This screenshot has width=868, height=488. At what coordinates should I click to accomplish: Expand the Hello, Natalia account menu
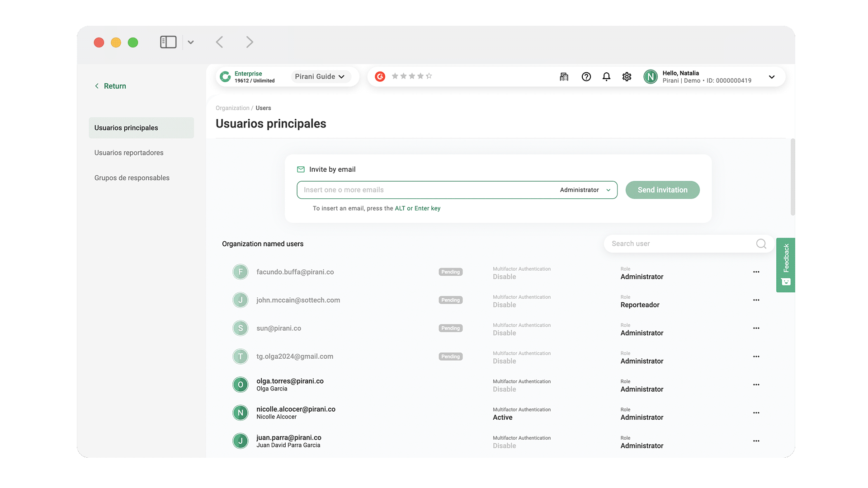(771, 77)
